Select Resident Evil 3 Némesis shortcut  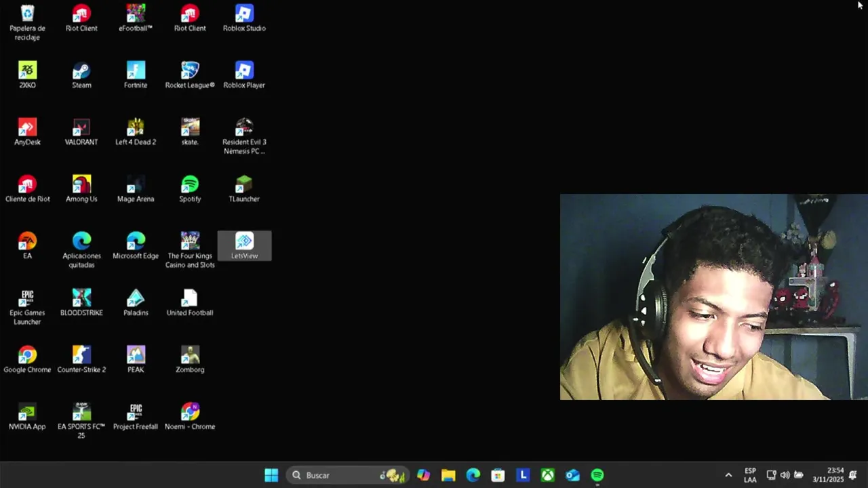point(244,136)
